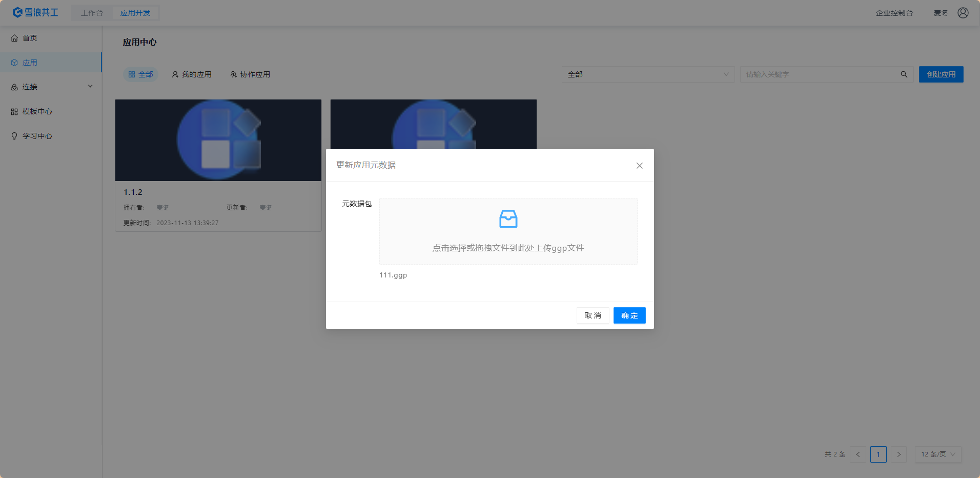
Task: Open the 12 条/页 page size dropdown
Action: tap(938, 454)
